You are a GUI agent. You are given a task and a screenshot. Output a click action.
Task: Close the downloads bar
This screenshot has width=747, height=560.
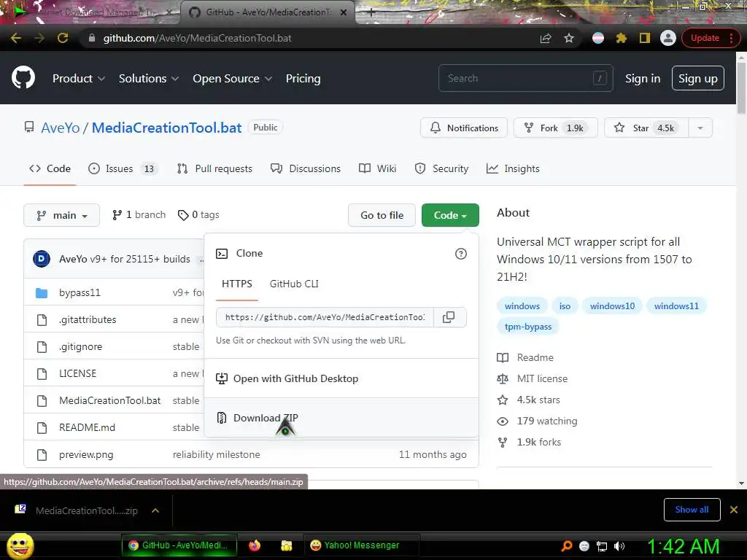pyautogui.click(x=734, y=510)
